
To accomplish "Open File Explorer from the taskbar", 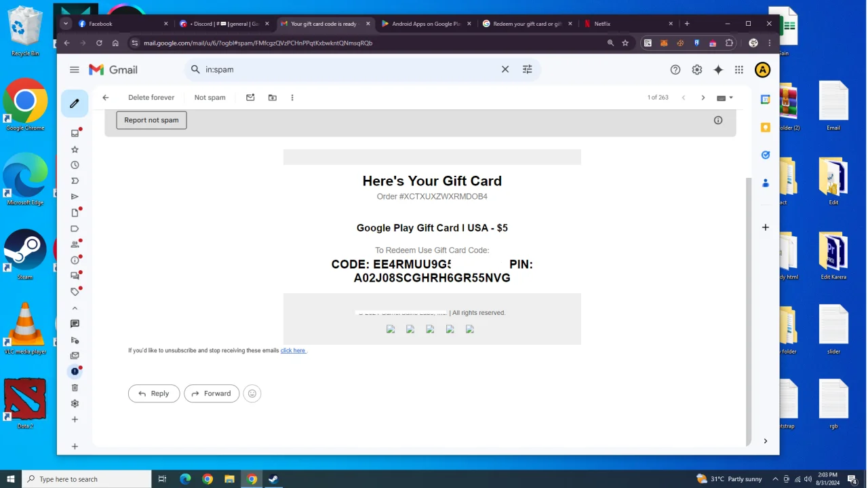I will 229,479.
